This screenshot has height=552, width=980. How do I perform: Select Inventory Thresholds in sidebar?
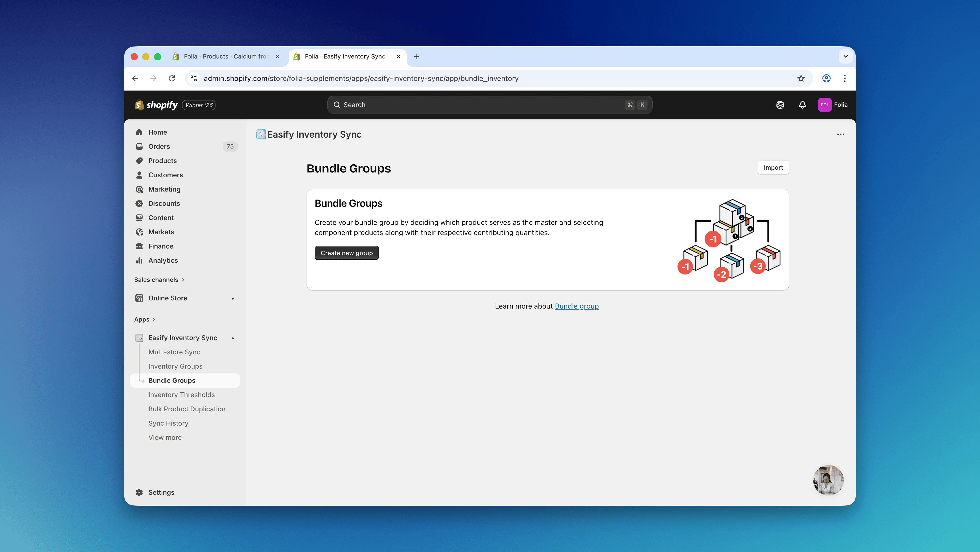click(181, 395)
